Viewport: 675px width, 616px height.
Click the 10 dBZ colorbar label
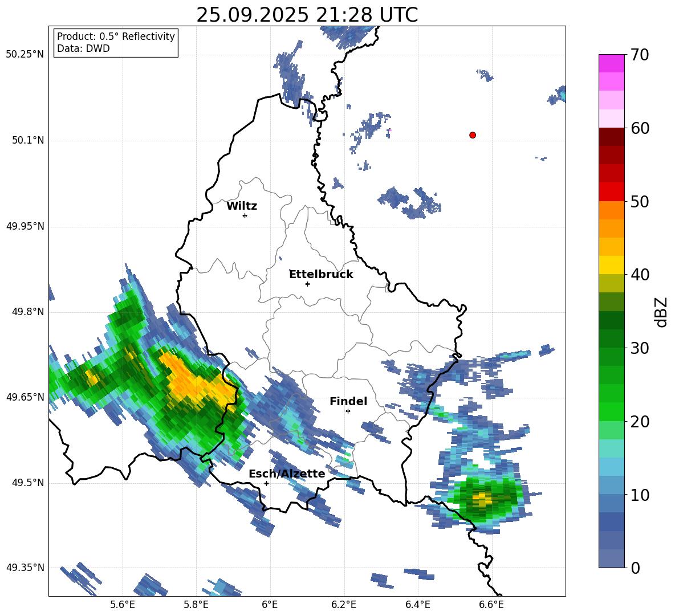(x=640, y=495)
